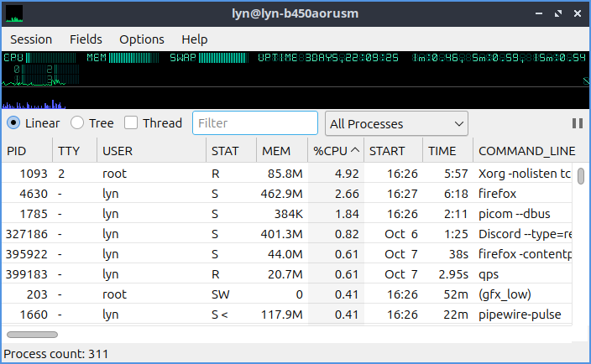Viewport: 591px width, 364px height.
Task: Select the Tree view radio button
Action: coord(77,123)
